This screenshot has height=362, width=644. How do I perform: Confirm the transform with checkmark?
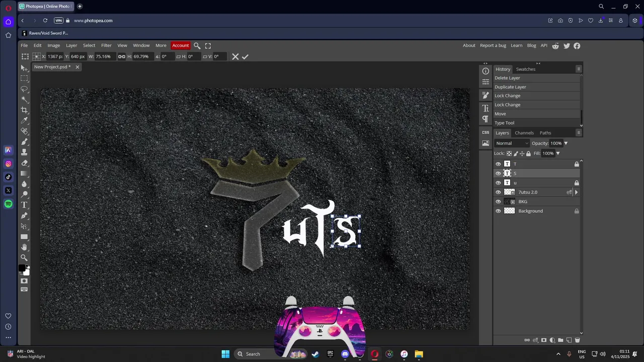(x=245, y=57)
